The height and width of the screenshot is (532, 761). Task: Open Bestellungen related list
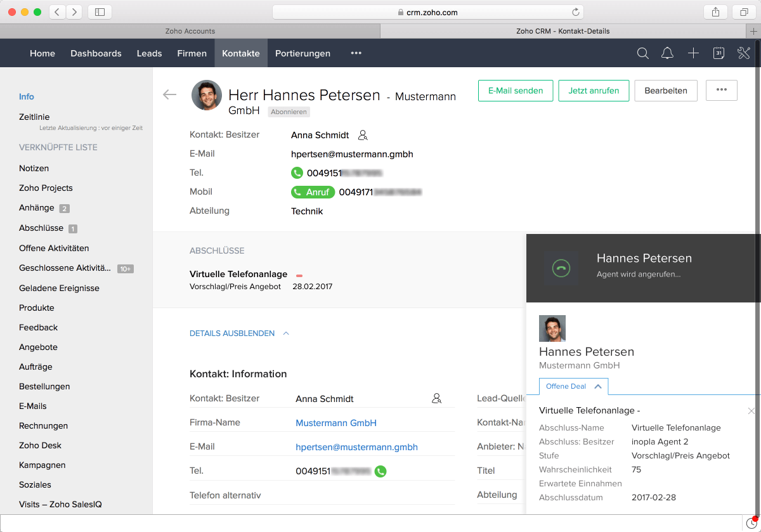(x=44, y=386)
